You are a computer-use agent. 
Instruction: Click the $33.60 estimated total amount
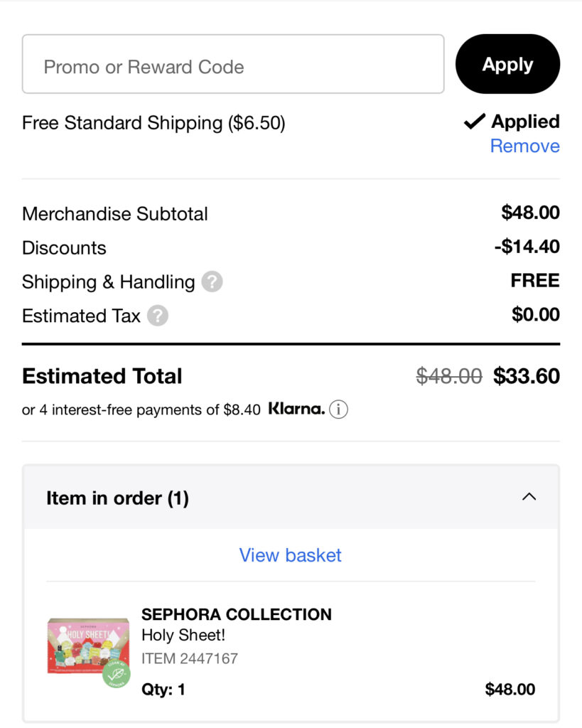526,376
